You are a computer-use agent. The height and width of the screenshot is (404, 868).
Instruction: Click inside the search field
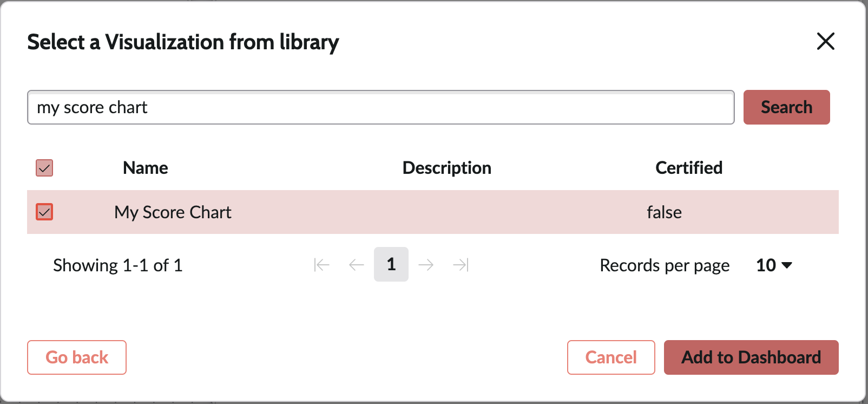[x=379, y=107]
